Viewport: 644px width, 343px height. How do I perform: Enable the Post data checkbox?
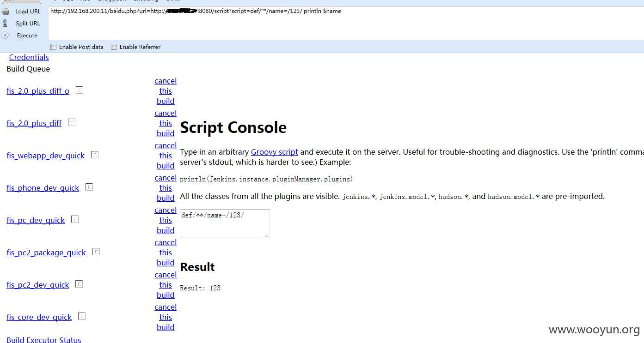click(54, 47)
